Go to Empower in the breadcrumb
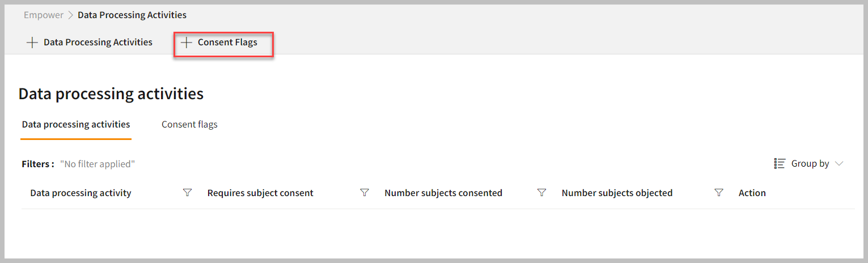 point(44,15)
